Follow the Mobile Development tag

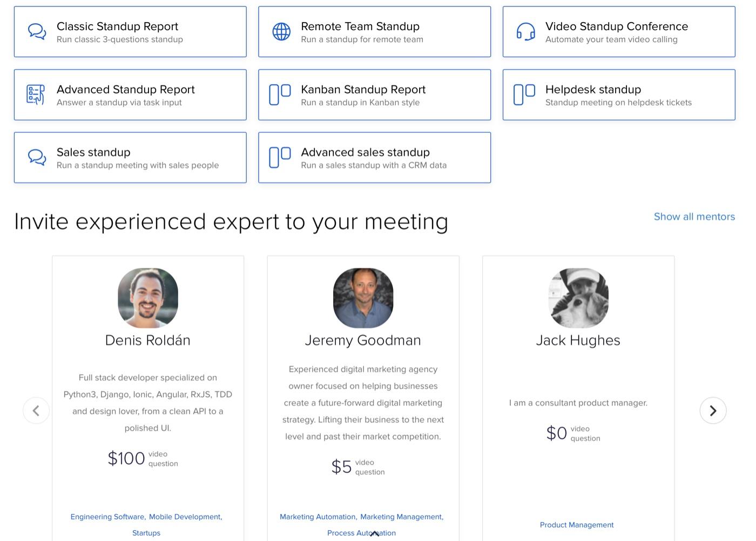pyautogui.click(x=185, y=517)
